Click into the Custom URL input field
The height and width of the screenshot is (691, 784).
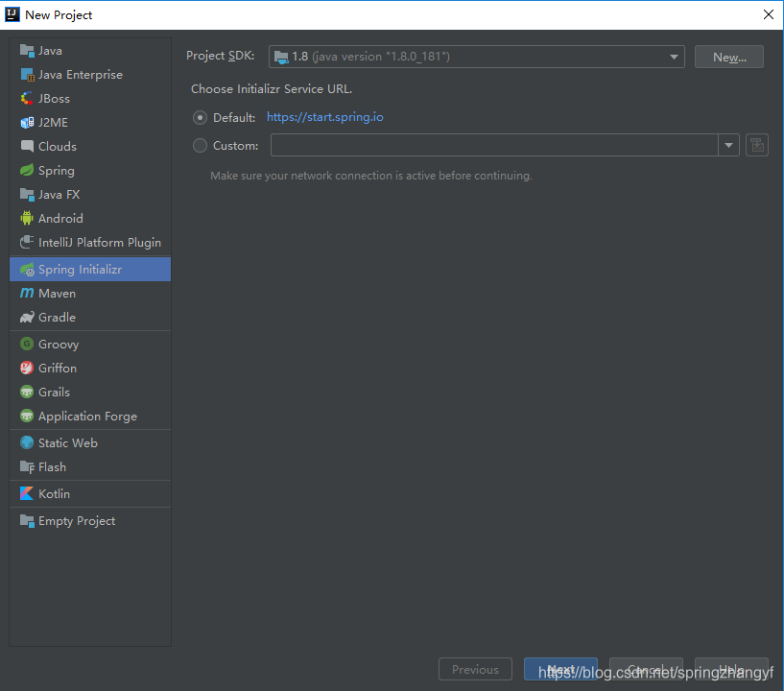click(x=494, y=146)
